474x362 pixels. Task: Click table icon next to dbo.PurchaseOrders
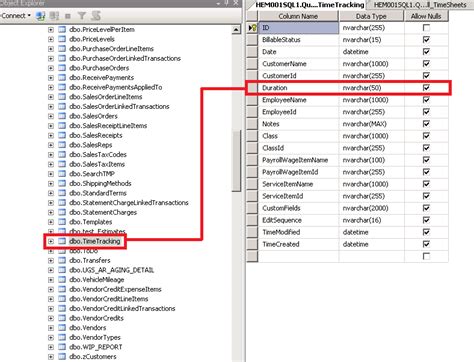pyautogui.click(x=62, y=68)
